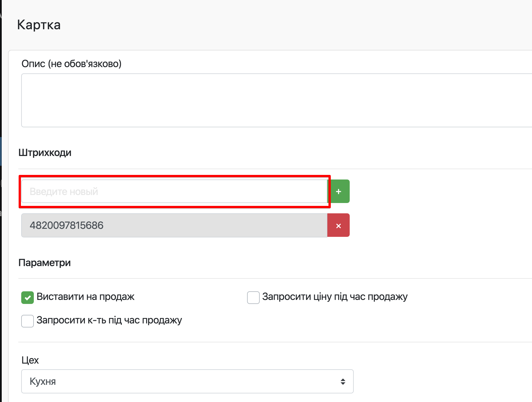Click the Цех field label
This screenshot has width=532, height=402.
(x=30, y=360)
